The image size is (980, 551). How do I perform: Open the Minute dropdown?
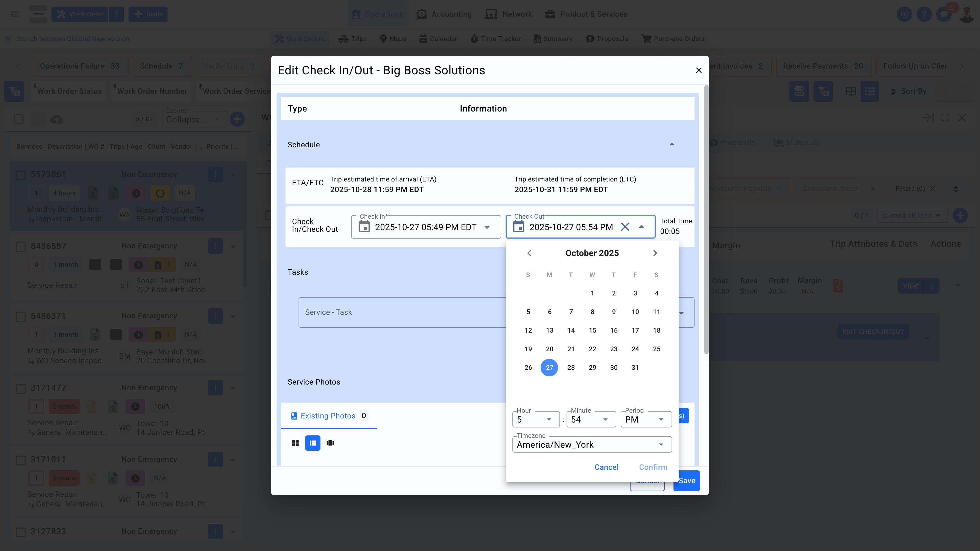click(x=591, y=420)
